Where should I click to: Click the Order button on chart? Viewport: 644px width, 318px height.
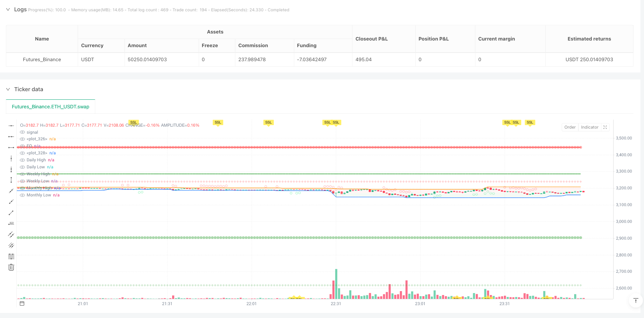(570, 127)
